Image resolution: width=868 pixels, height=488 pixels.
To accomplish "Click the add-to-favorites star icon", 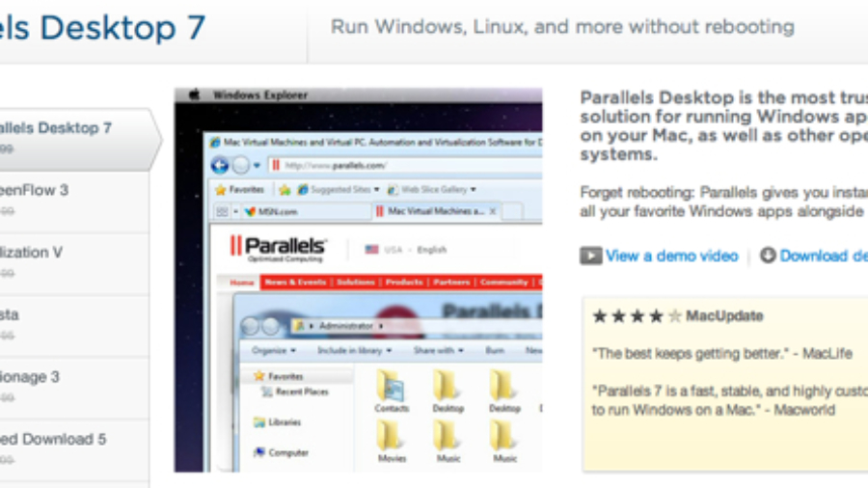I will (285, 190).
